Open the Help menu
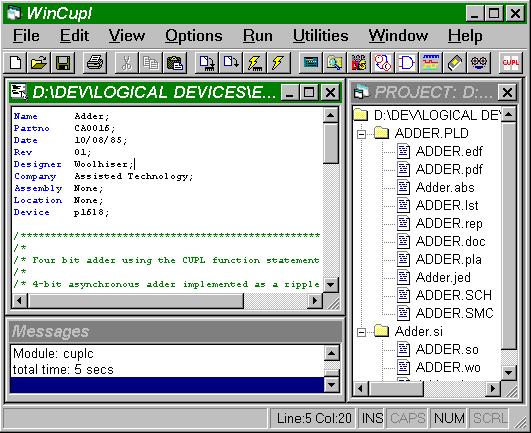The image size is (531, 433). coord(465,36)
